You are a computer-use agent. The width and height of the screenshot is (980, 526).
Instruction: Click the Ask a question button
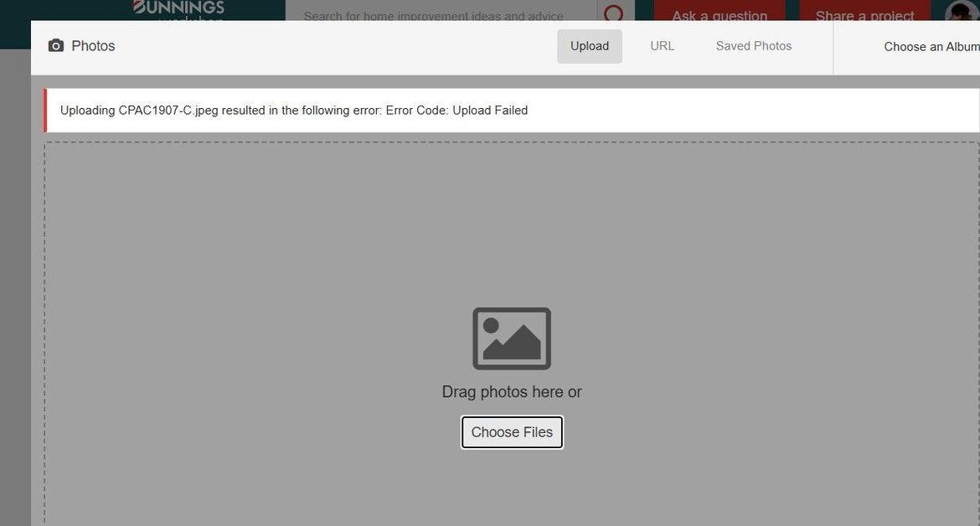click(x=719, y=14)
